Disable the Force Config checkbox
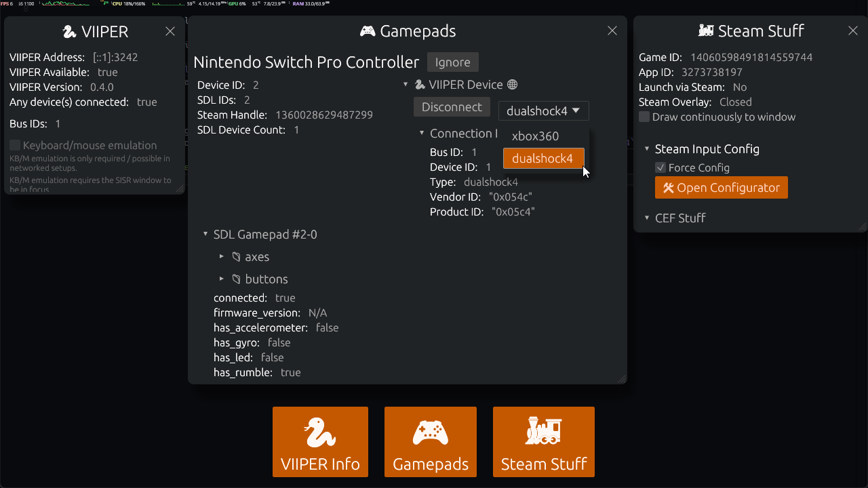The height and width of the screenshot is (488, 868). click(660, 167)
